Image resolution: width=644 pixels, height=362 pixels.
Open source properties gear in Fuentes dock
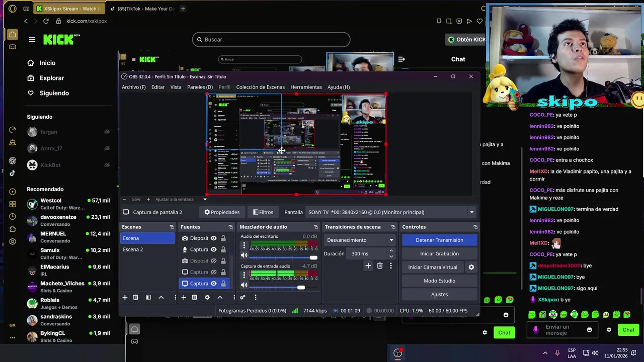tap(207, 298)
